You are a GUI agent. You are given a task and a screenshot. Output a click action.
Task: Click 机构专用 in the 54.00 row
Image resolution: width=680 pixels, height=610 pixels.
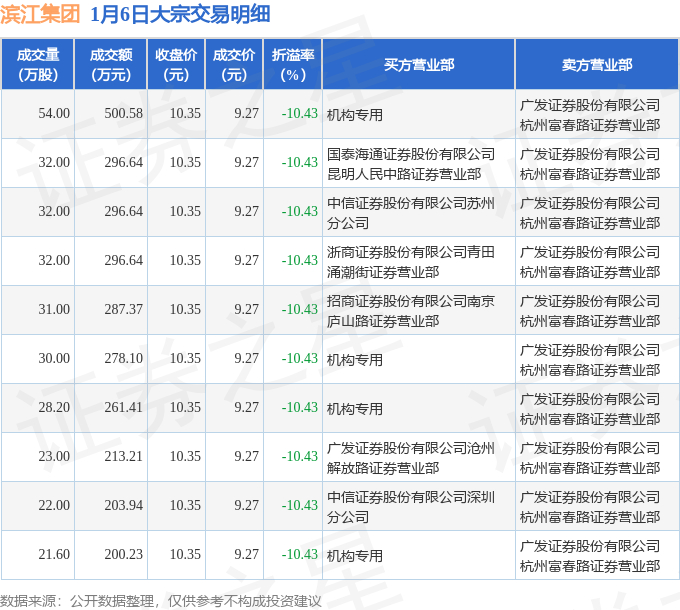[355, 115]
